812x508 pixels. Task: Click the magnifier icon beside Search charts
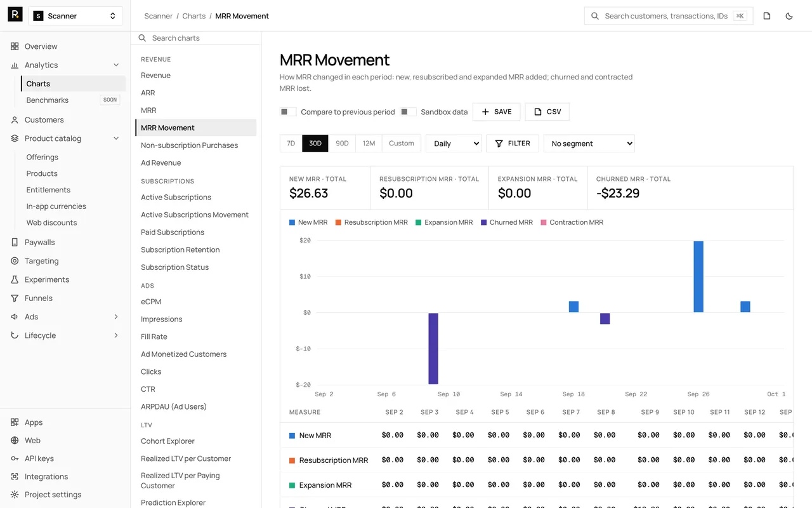point(142,38)
